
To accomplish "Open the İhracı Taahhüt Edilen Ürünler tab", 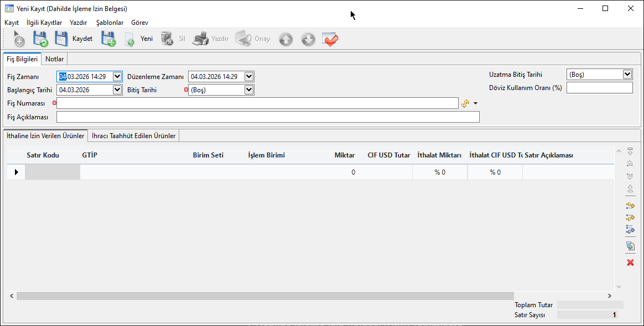I will point(134,135).
